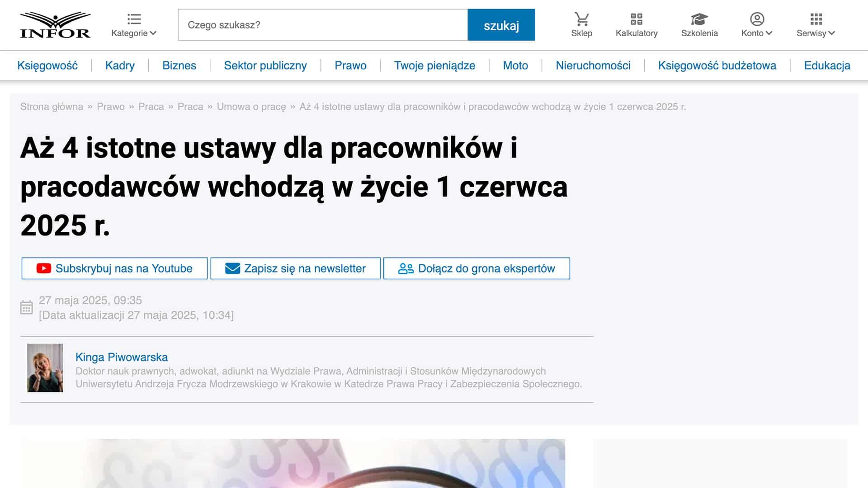Click the Data aktualizacji timestamp text
868x488 pixels.
pyautogui.click(x=136, y=315)
